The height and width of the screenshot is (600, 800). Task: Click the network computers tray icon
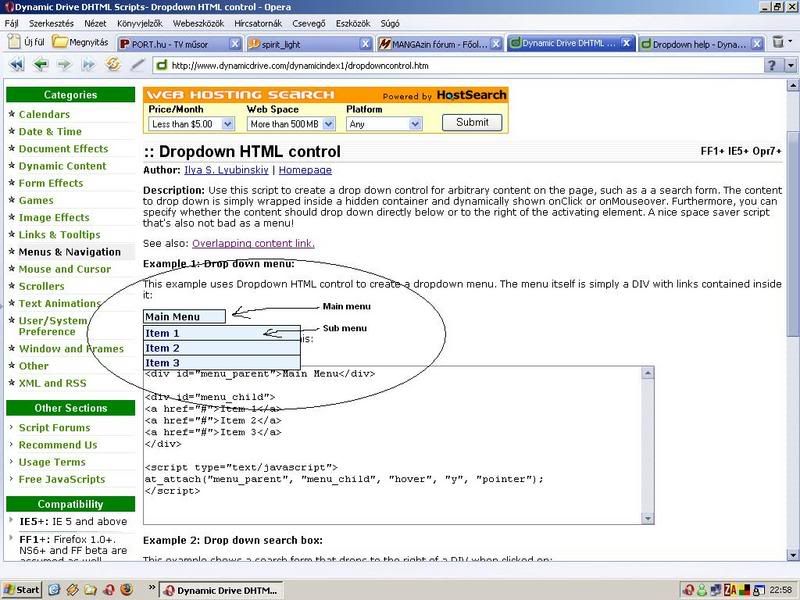716,590
